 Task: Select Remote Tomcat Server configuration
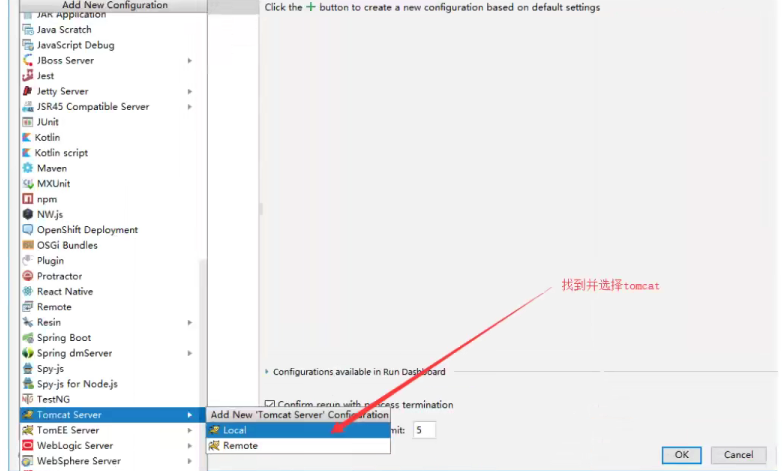coord(298,446)
